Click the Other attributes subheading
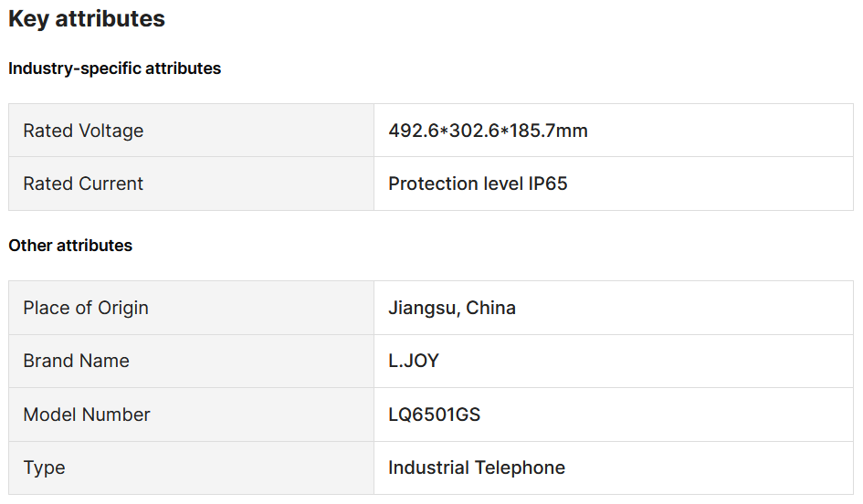Image resolution: width=863 pixels, height=504 pixels. tap(70, 246)
